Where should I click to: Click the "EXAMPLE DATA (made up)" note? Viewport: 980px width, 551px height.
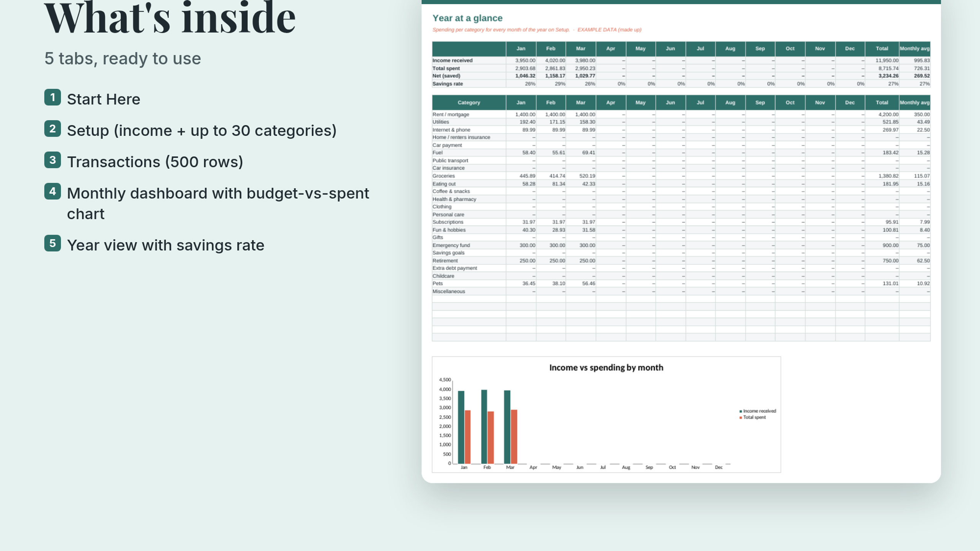[609, 30]
